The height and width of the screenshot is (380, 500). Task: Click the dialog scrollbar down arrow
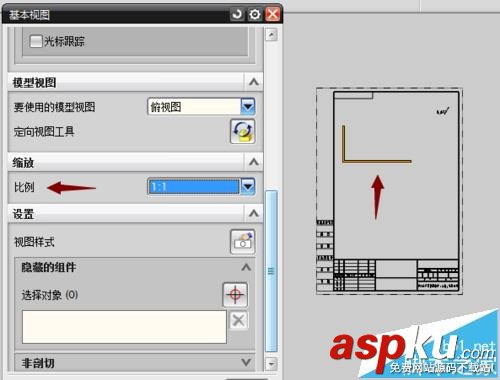271,364
